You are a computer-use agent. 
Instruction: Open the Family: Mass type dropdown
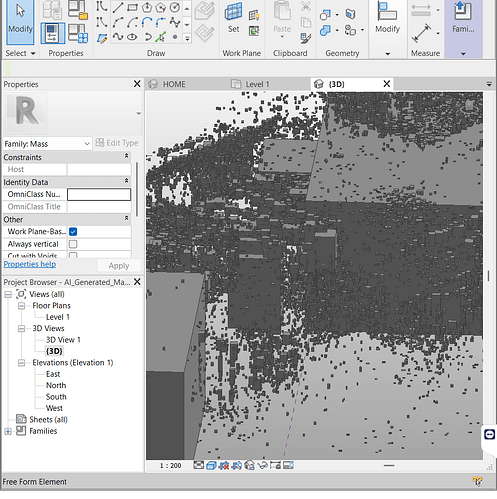(47, 144)
